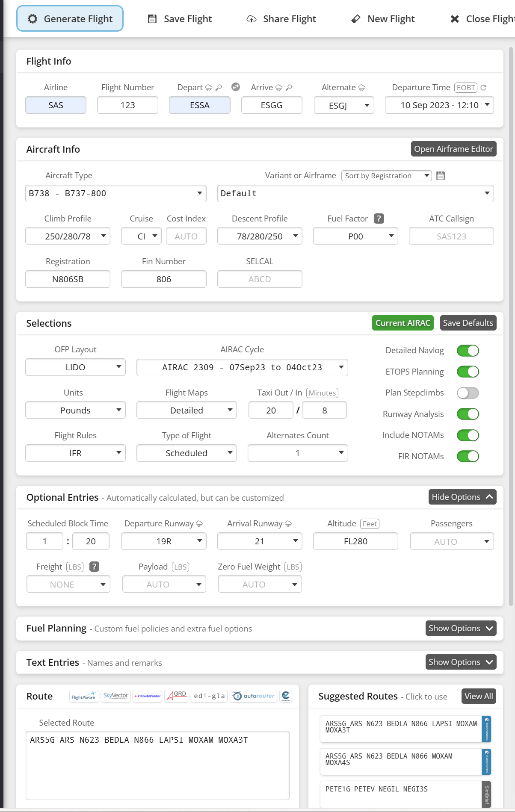Open SkyVector route lookup
Screen dimensions: 515x812
click(115, 696)
